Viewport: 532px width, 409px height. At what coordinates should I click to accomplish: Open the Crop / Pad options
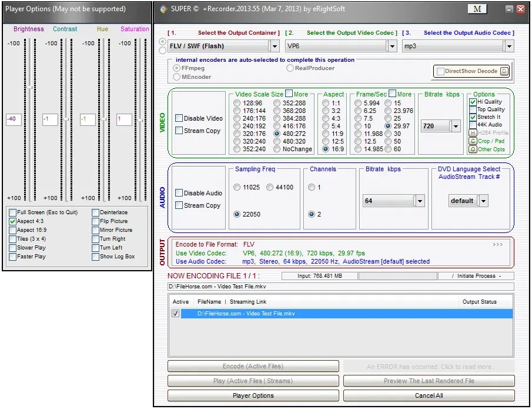coord(473,141)
